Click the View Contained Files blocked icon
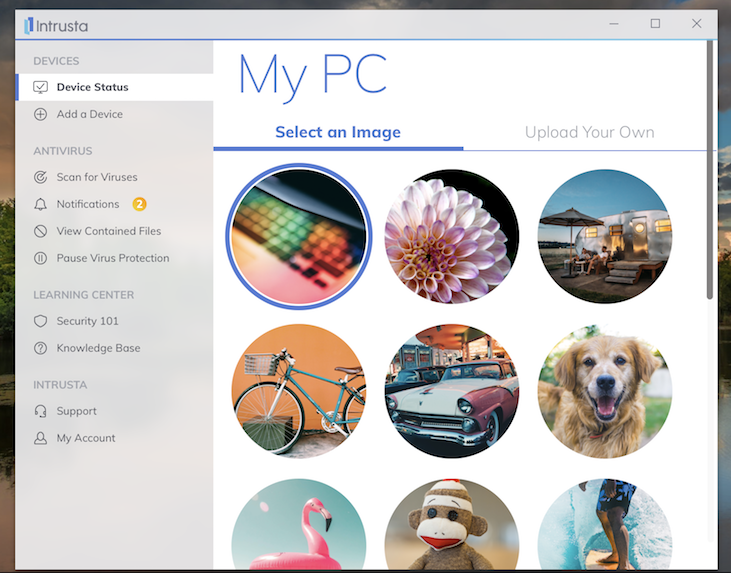Screen dimensions: 731x573 click(41, 231)
